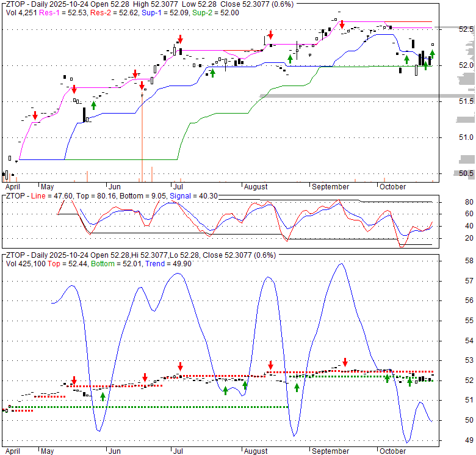Image resolution: width=476 pixels, height=455 pixels.
Task: Click the top chart's red arrow above the August candles
Action: [270, 35]
